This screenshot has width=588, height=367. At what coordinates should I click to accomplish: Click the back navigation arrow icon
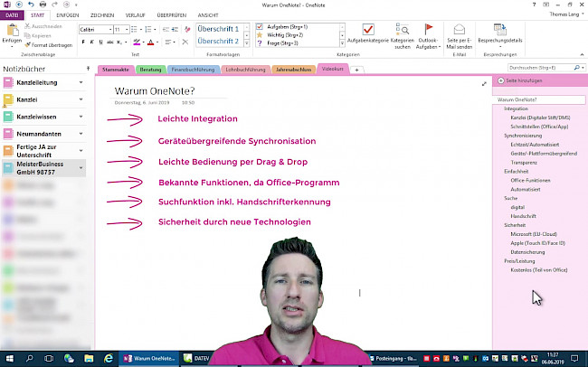pyautogui.click(x=19, y=5)
